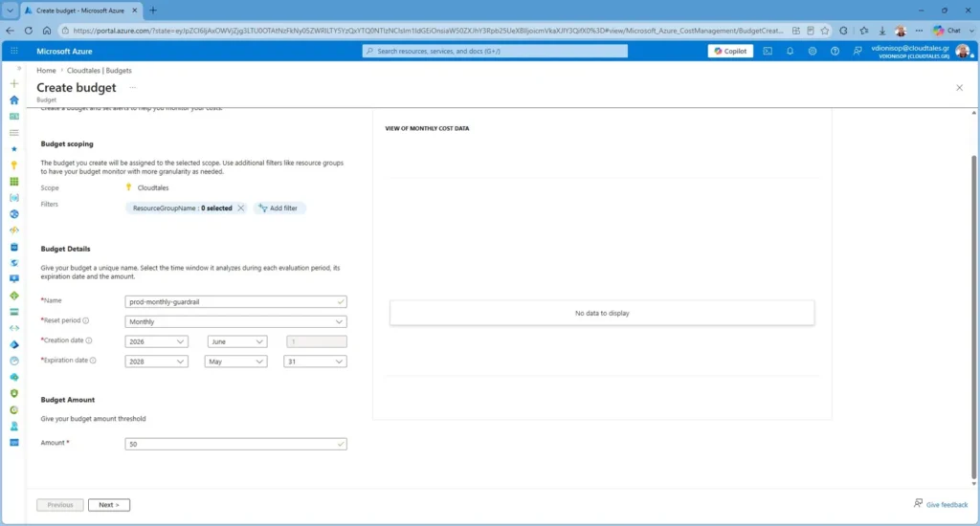Expand the Edge Chat sidebar chevron

[972, 31]
